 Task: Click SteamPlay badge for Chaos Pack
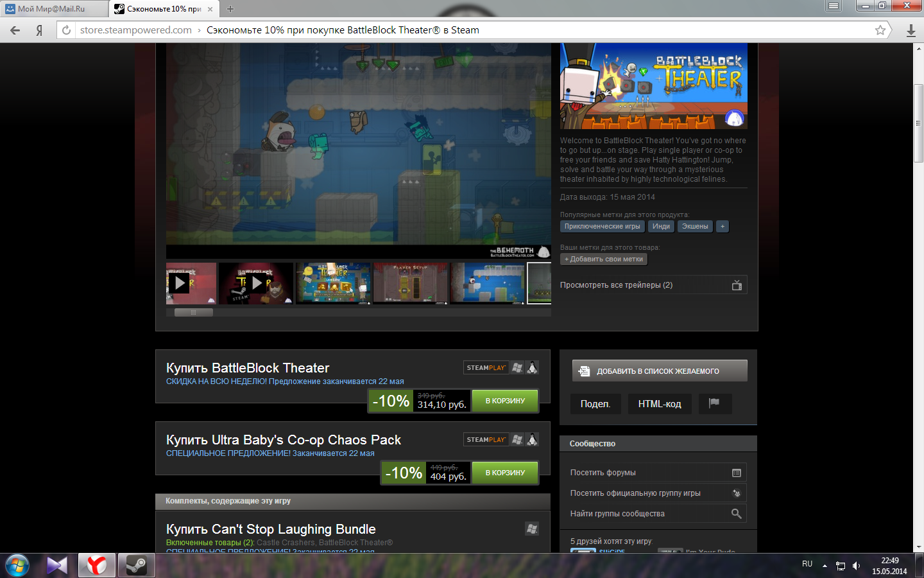click(x=486, y=439)
